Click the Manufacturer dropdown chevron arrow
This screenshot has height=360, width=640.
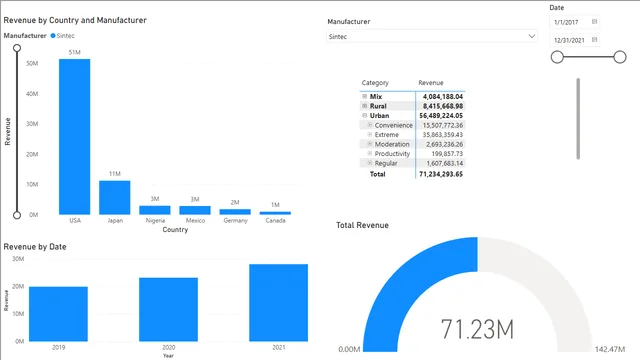tap(531, 36)
